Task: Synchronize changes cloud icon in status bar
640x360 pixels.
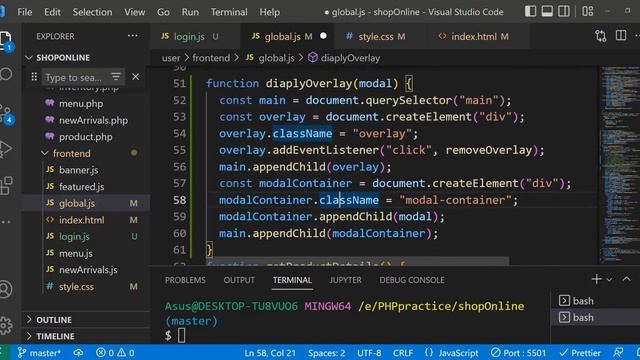Action: [78, 353]
